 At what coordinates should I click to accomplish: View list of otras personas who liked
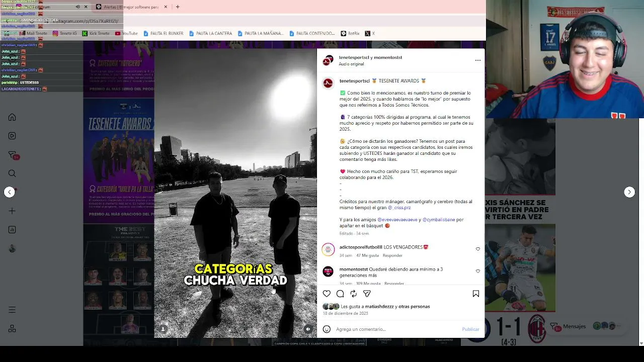(x=414, y=307)
